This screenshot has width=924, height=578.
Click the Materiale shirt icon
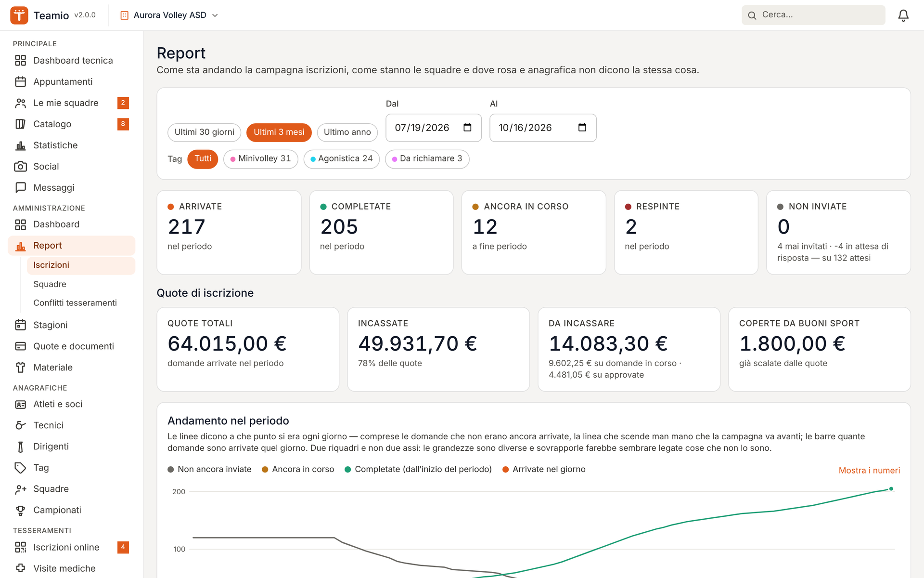(x=20, y=368)
